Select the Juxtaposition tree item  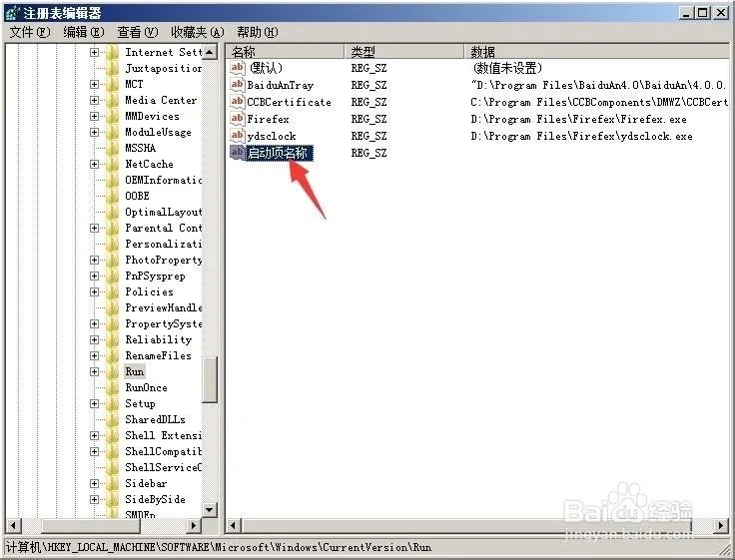163,69
